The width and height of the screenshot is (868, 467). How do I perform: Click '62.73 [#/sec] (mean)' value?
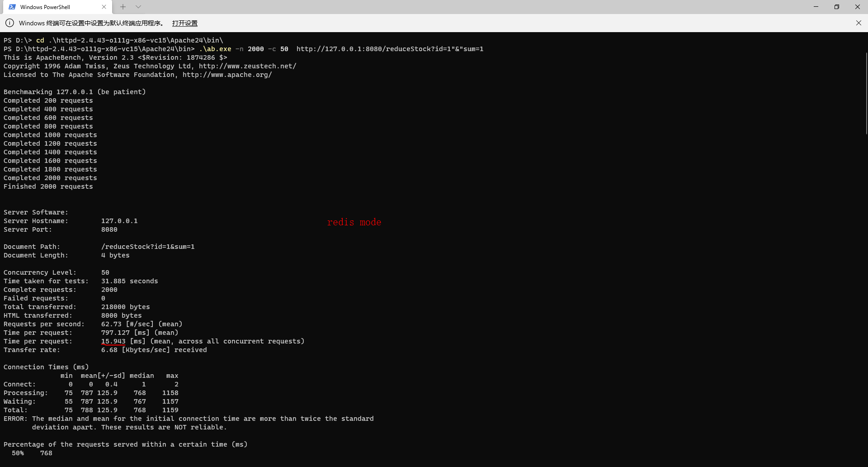point(142,324)
